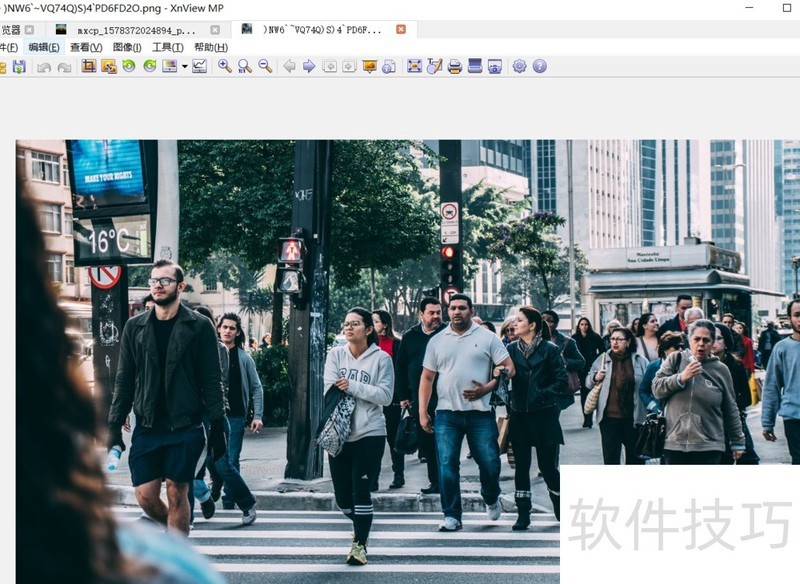Screen dimensions: 800x584
Task: Go to previous image arrow
Action: 289,66
